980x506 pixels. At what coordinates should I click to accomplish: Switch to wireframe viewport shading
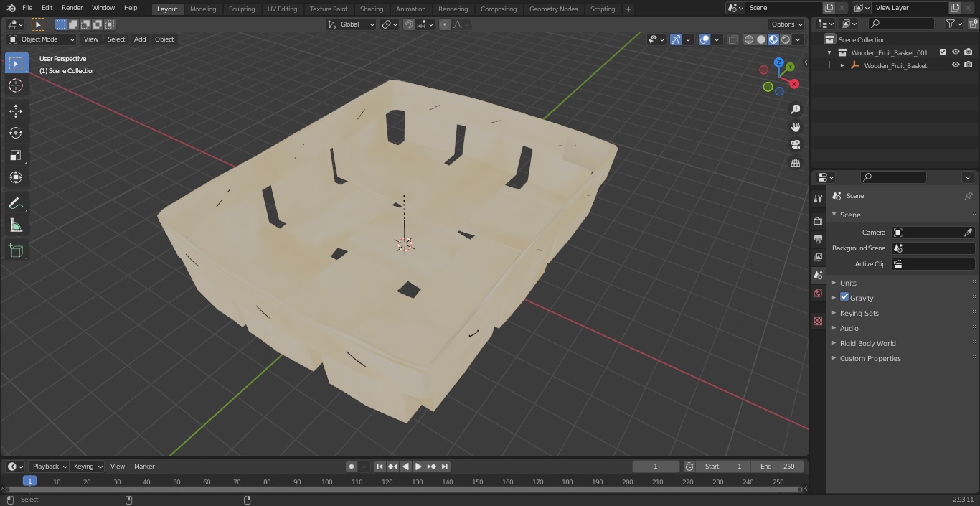pyautogui.click(x=749, y=39)
